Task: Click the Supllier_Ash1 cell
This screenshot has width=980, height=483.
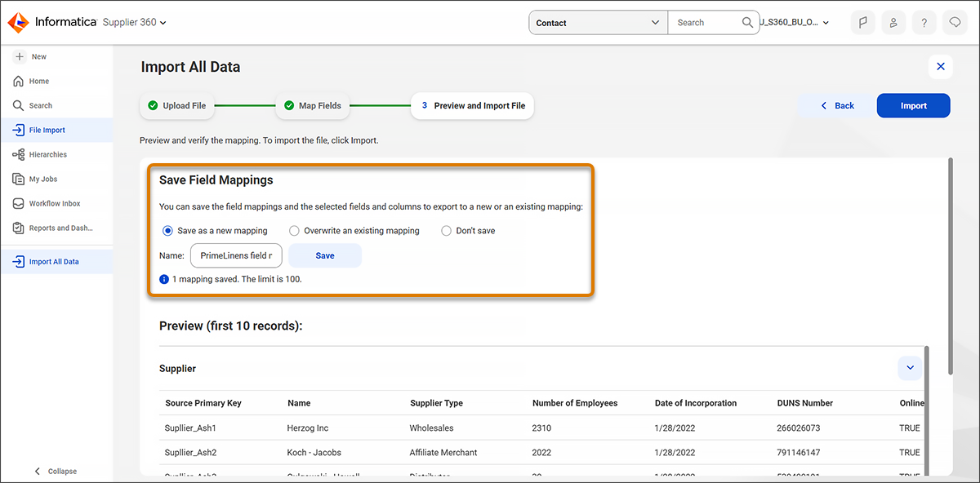Action: 190,428
